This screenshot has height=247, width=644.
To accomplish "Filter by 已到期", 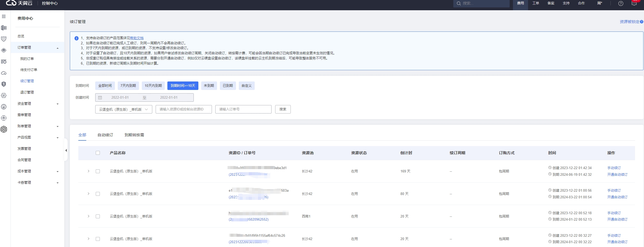I will click(x=228, y=86).
